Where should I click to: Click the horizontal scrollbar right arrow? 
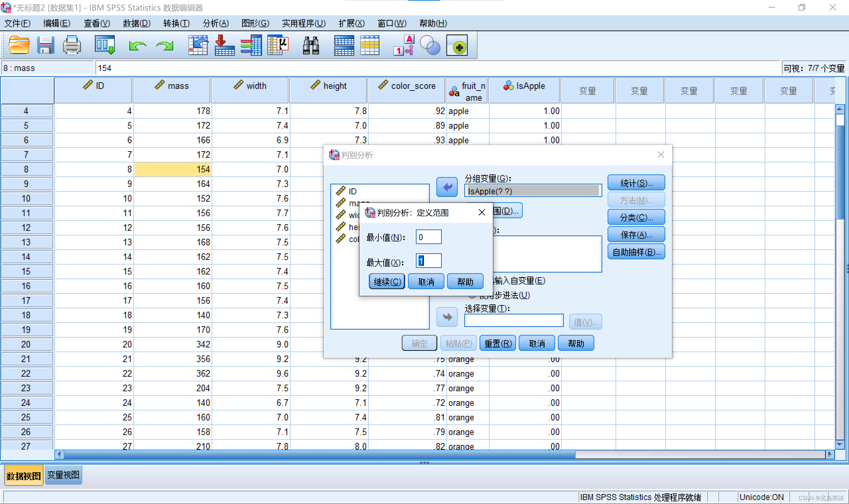(x=830, y=454)
